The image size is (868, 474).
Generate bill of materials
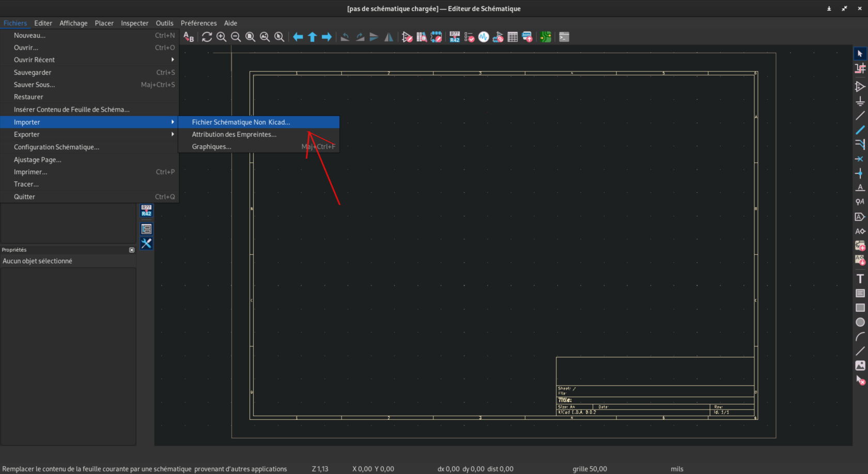(527, 37)
